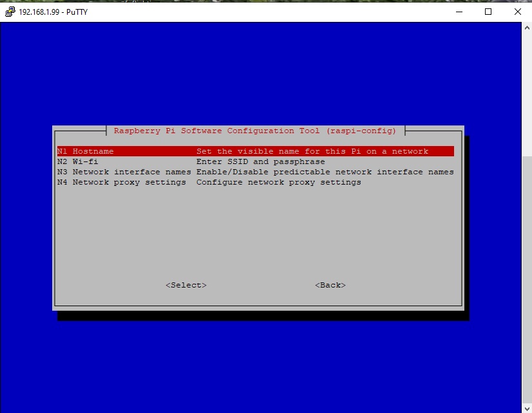Click the '192.168.1.99 - PuTTY' title bar text
The width and height of the screenshot is (532, 413).
(x=53, y=12)
